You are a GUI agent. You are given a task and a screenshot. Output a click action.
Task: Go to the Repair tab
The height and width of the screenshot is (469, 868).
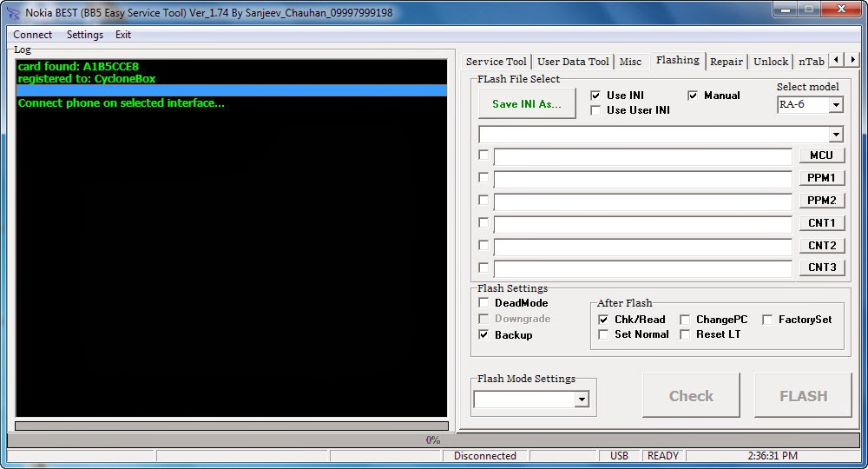tap(727, 62)
